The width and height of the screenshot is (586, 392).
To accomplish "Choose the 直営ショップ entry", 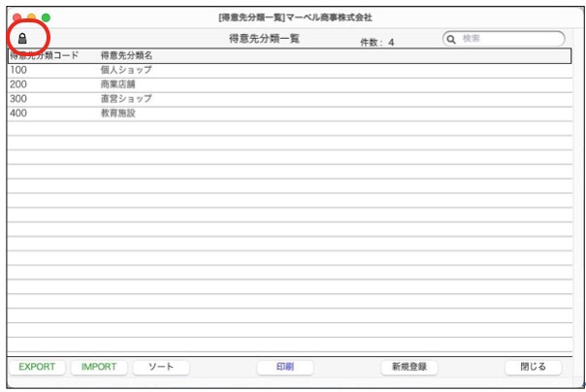I will click(125, 99).
